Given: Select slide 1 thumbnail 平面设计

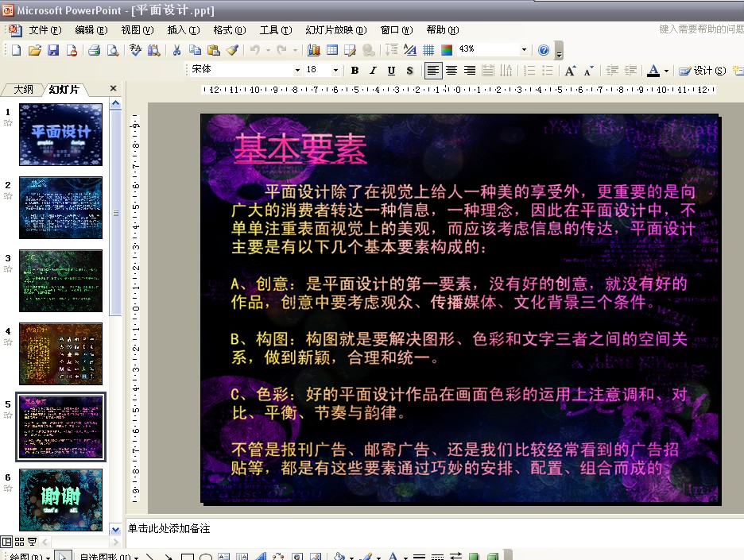Looking at the screenshot, I should tap(60, 134).
